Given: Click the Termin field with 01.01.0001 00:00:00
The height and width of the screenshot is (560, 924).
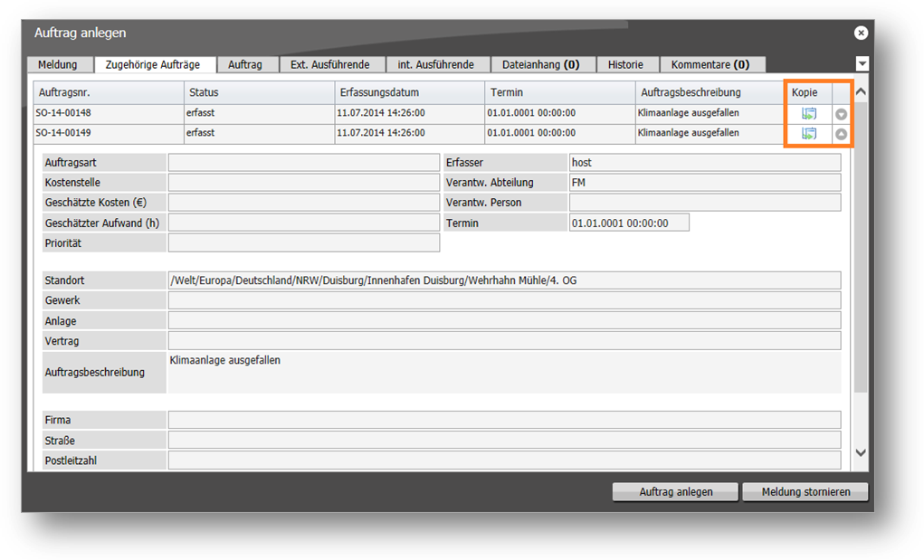Looking at the screenshot, I should [x=629, y=223].
